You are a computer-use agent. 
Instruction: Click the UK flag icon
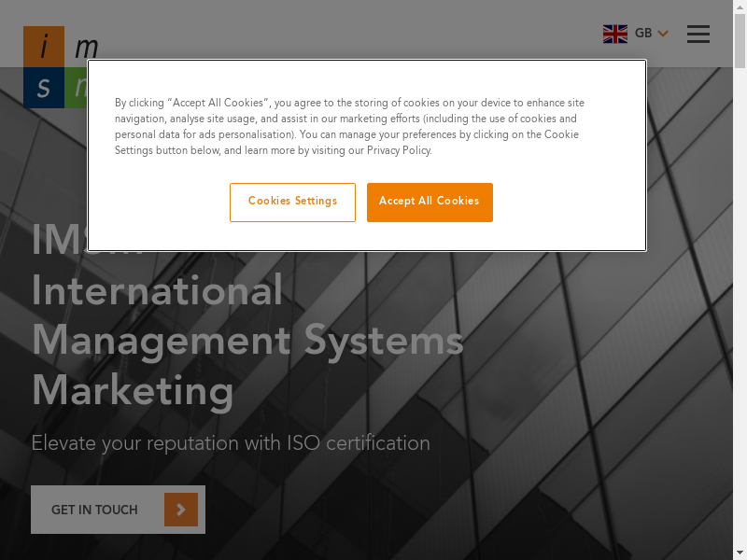[x=614, y=34]
